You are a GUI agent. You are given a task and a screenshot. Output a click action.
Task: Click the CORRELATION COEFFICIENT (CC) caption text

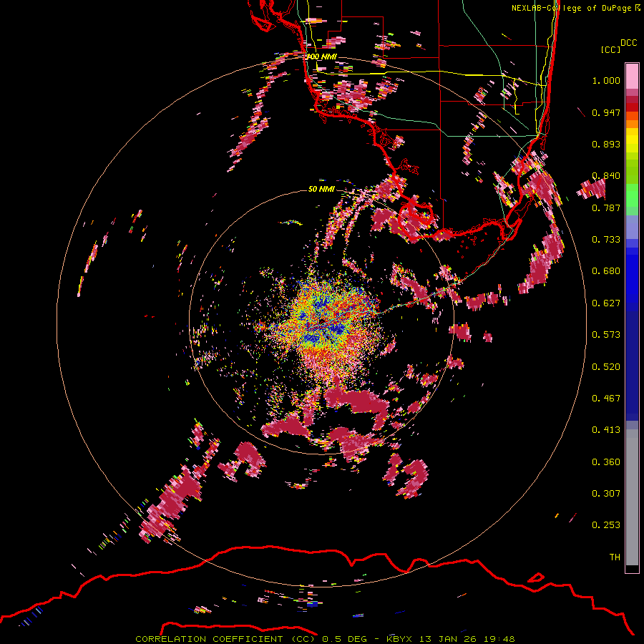coord(225,639)
